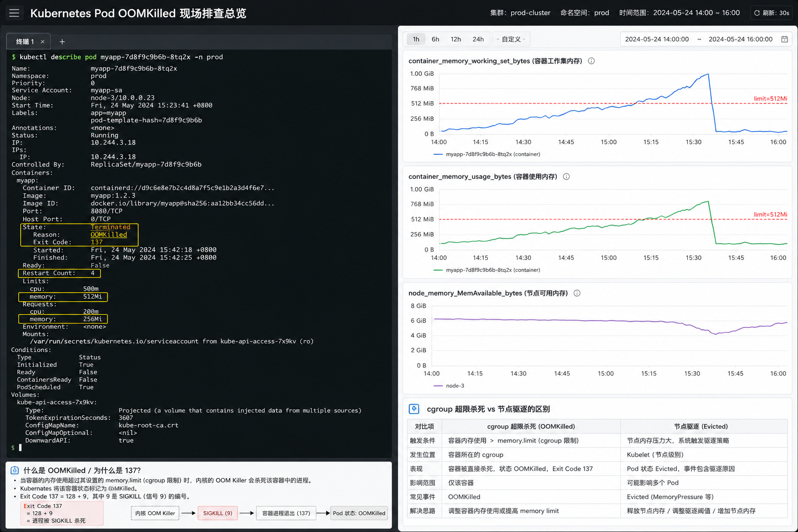Viewport: 798px width, 532px height.
Task: Click the Terminated state value
Action: tap(110, 227)
